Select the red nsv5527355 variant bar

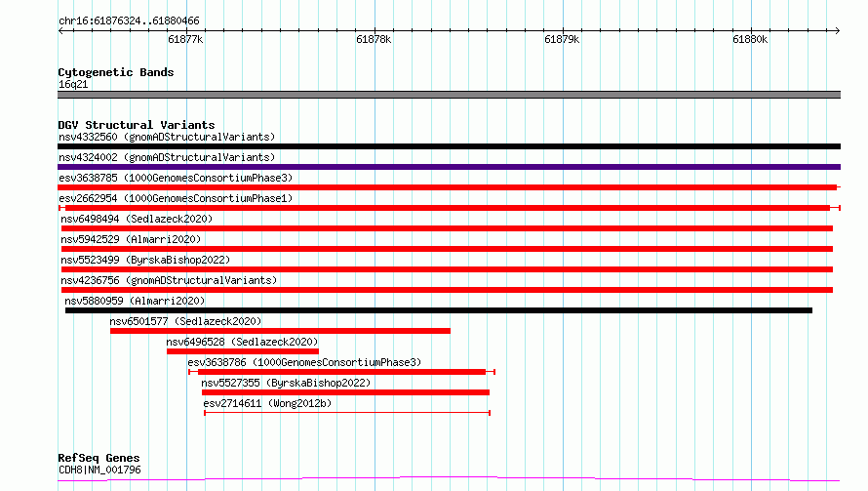click(x=345, y=392)
